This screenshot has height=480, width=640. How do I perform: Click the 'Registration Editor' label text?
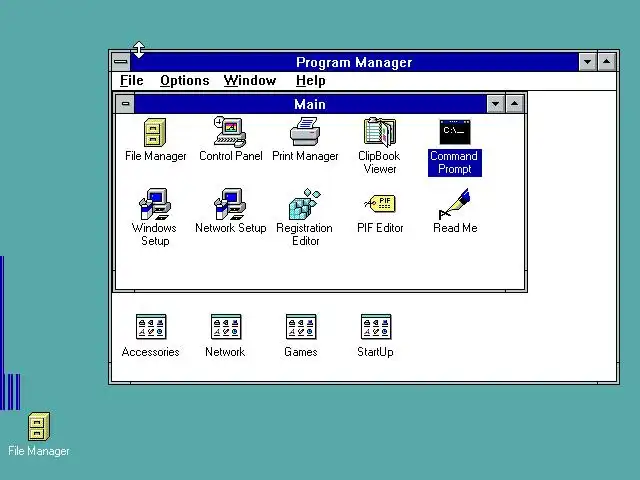coord(304,234)
